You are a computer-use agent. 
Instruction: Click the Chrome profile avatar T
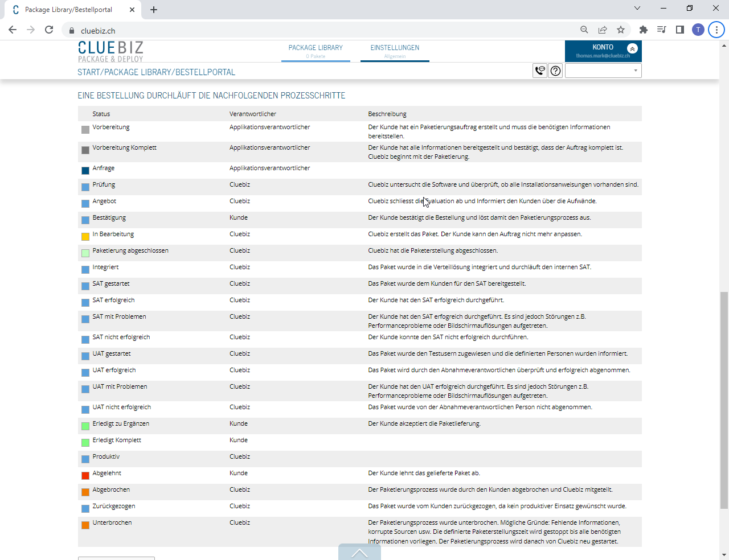698,30
